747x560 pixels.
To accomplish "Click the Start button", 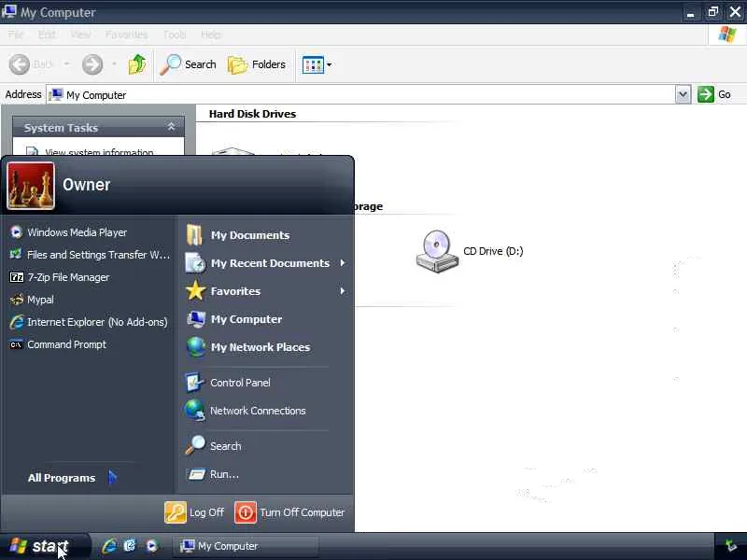I will click(x=43, y=546).
